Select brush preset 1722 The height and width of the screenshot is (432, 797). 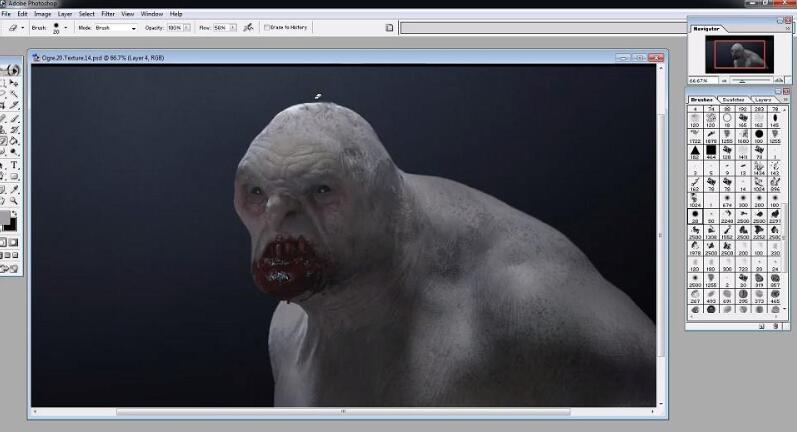click(695, 136)
